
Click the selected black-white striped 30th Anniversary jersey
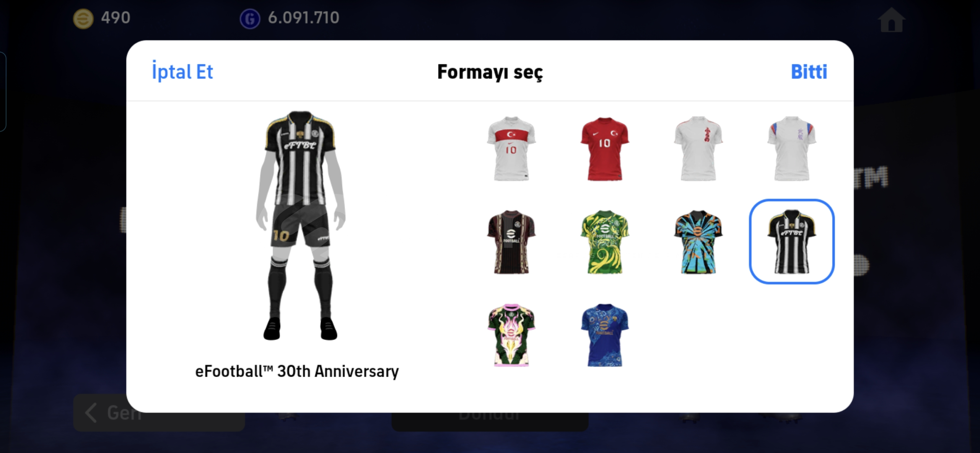791,242
